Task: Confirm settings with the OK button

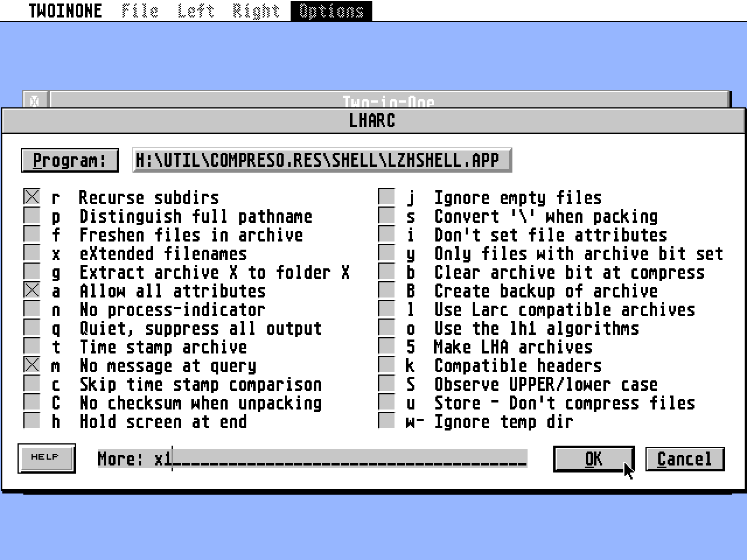Action: point(593,459)
